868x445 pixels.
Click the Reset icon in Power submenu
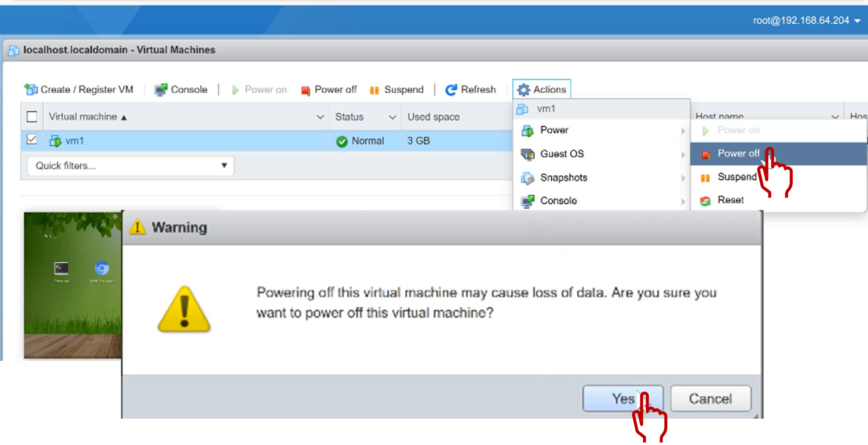705,201
